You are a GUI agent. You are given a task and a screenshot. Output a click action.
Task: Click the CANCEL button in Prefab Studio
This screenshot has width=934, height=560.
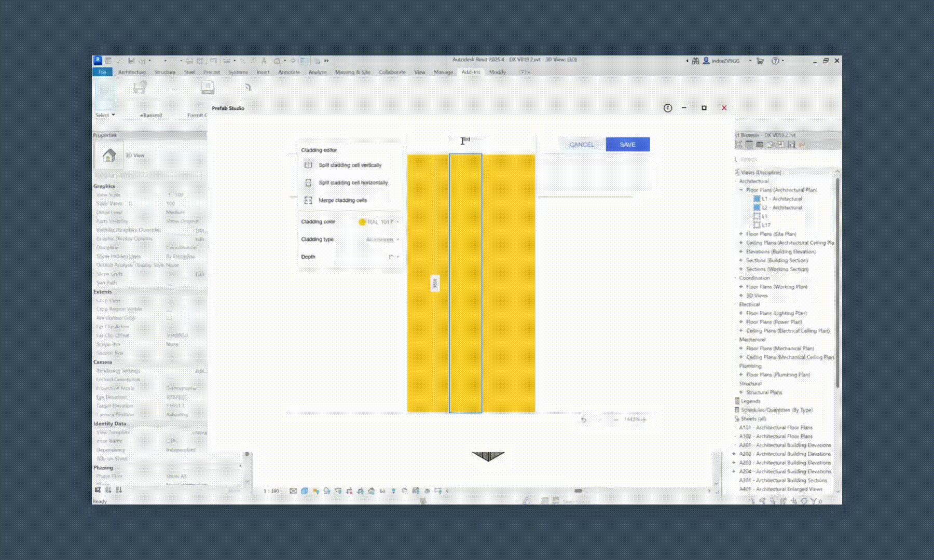(x=581, y=145)
